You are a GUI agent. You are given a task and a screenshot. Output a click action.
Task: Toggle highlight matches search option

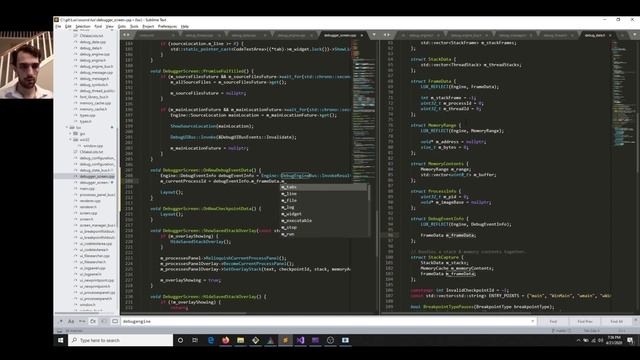(115, 322)
